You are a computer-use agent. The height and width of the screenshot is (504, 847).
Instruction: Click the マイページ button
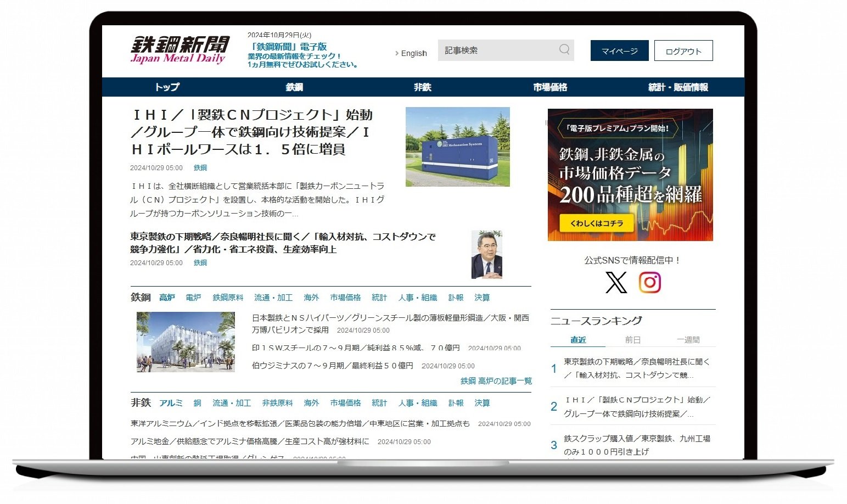[x=620, y=51]
